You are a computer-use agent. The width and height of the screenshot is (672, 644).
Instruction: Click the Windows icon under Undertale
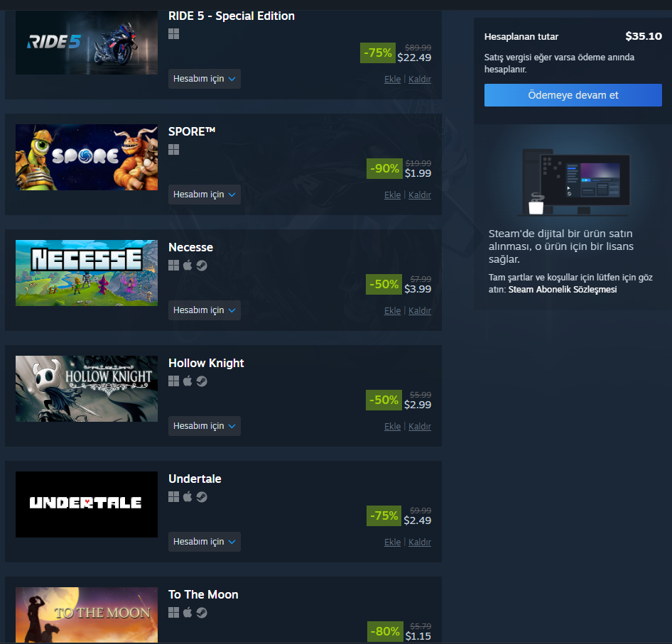point(173,496)
